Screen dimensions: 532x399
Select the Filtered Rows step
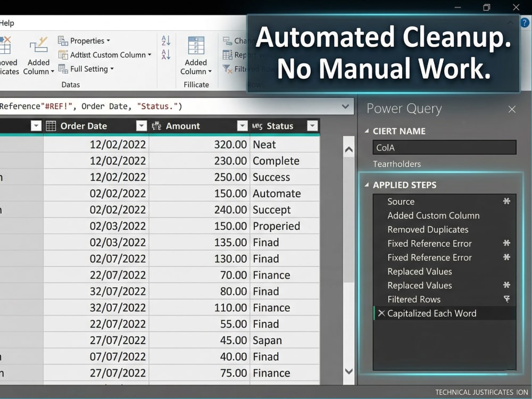(x=444, y=299)
